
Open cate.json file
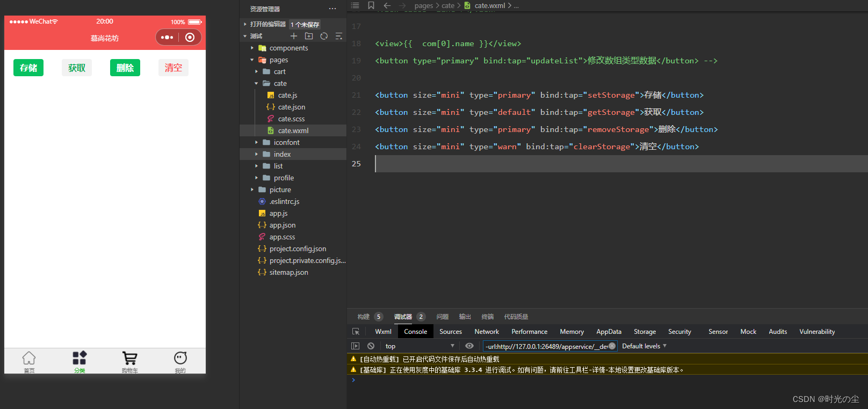pos(293,107)
